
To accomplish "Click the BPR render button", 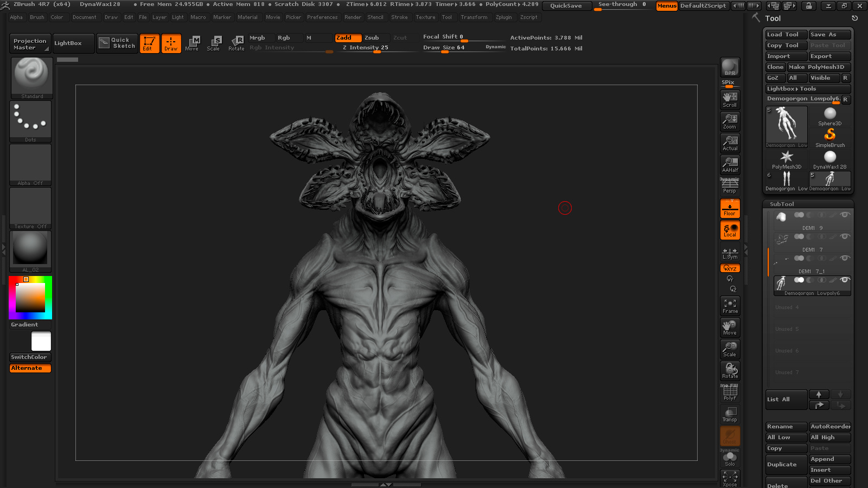I will pyautogui.click(x=730, y=67).
